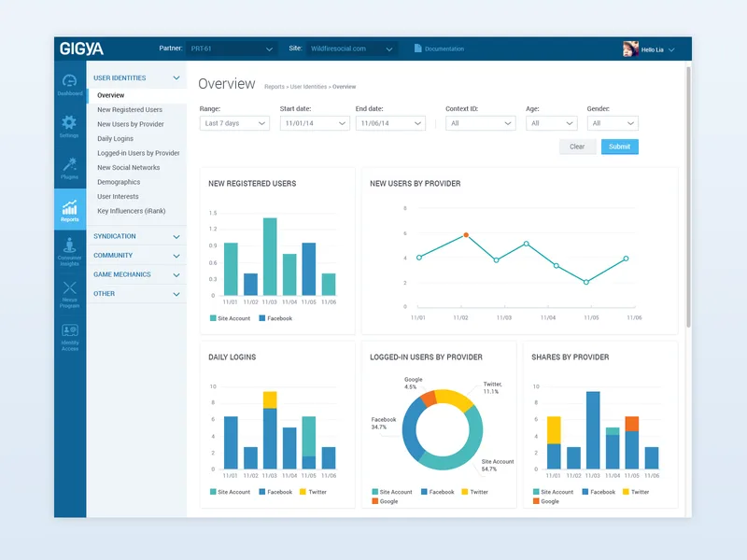
Task: Open the Context ID dropdown
Action: point(480,123)
